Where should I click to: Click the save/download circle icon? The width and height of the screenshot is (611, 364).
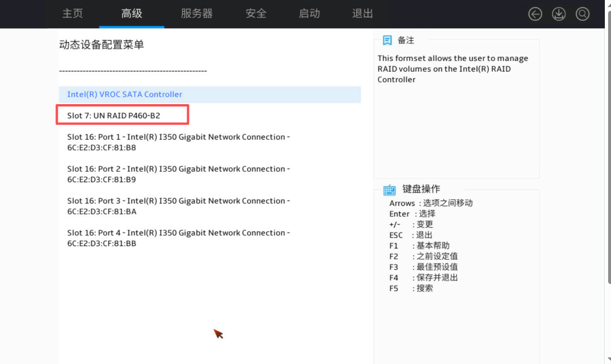[559, 14]
